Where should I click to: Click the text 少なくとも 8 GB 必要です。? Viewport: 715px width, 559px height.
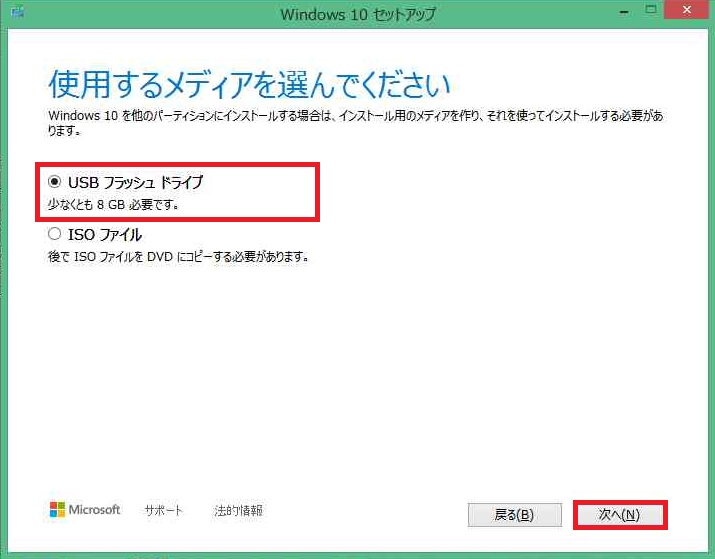pyautogui.click(x=113, y=205)
